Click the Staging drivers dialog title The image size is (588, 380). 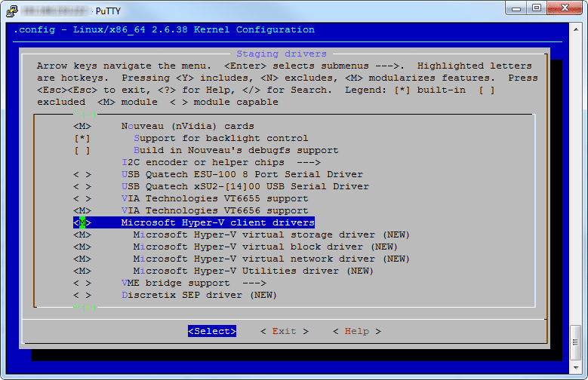click(x=282, y=54)
